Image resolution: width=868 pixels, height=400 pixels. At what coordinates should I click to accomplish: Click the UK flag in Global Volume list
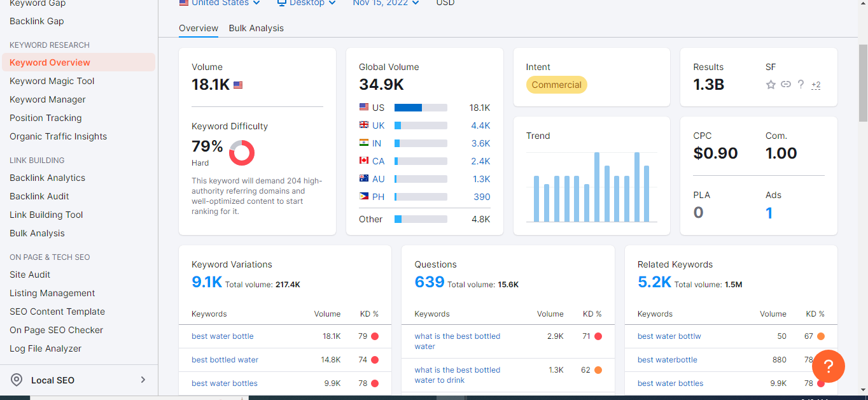363,125
